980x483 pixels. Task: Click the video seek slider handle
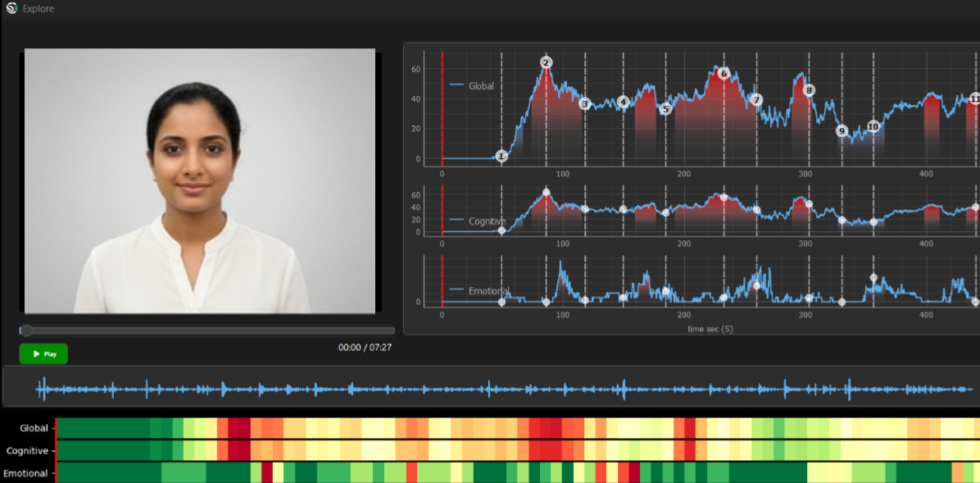point(26,330)
